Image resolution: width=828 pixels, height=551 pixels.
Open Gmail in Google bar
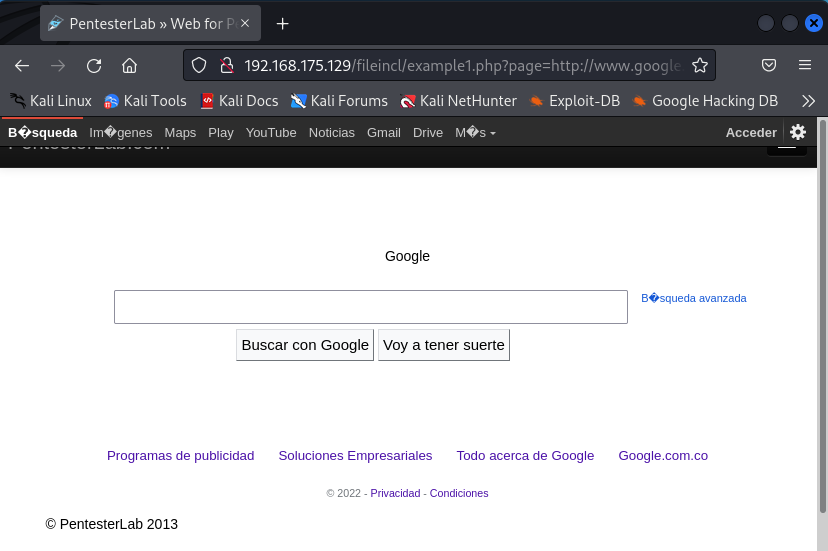[x=384, y=133]
